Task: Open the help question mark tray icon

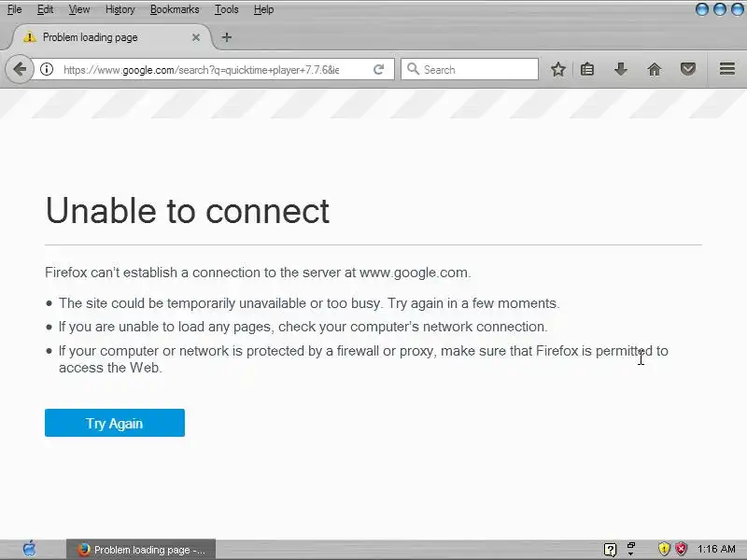Action: point(610,550)
